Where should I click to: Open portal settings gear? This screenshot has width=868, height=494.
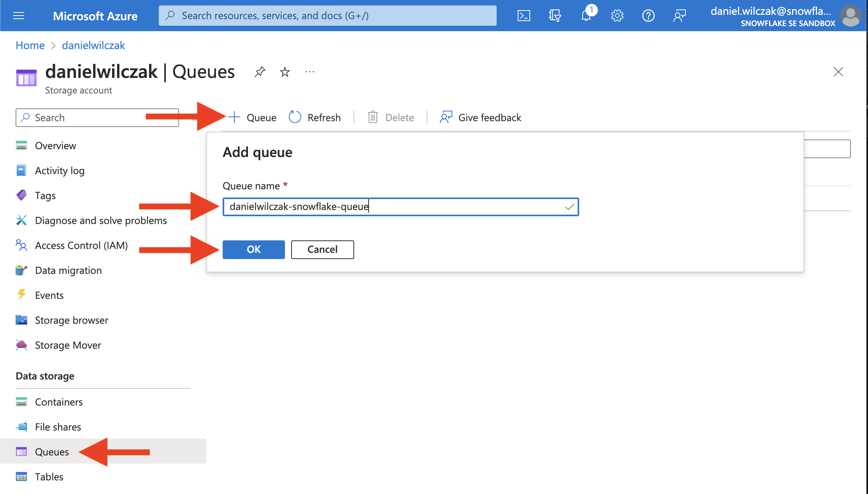pos(617,16)
